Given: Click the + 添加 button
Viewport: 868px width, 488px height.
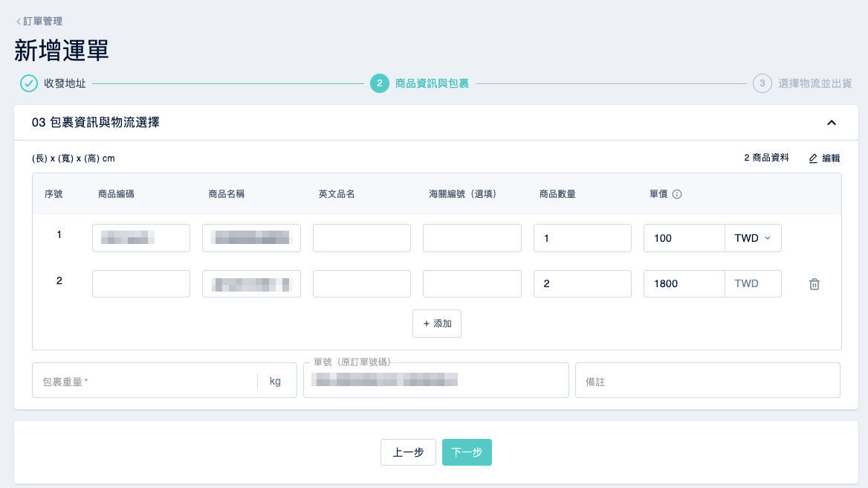Looking at the screenshot, I should coord(437,324).
